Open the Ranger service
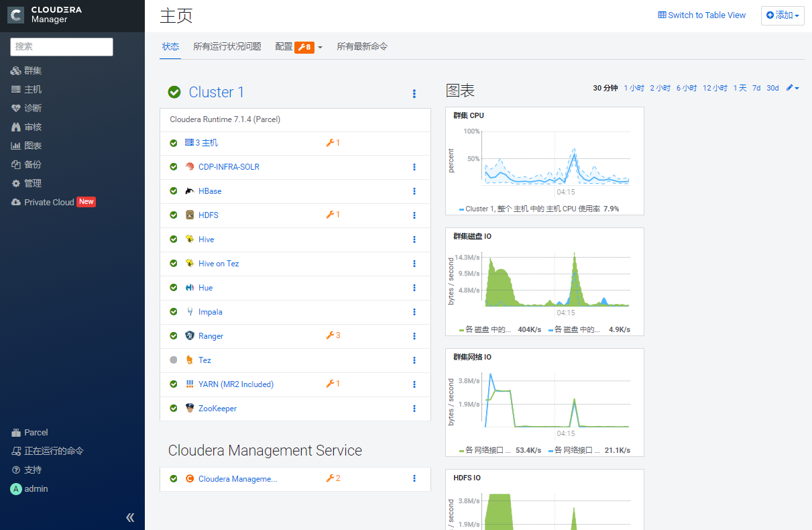The image size is (812, 530). (x=211, y=336)
